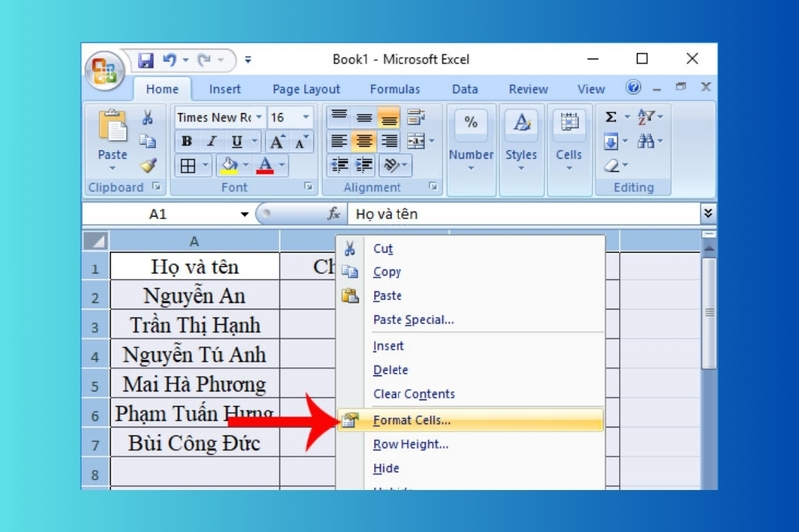Viewport: 799px width, 532px height.
Task: Set Middle Align for cell text
Action: click(x=364, y=117)
